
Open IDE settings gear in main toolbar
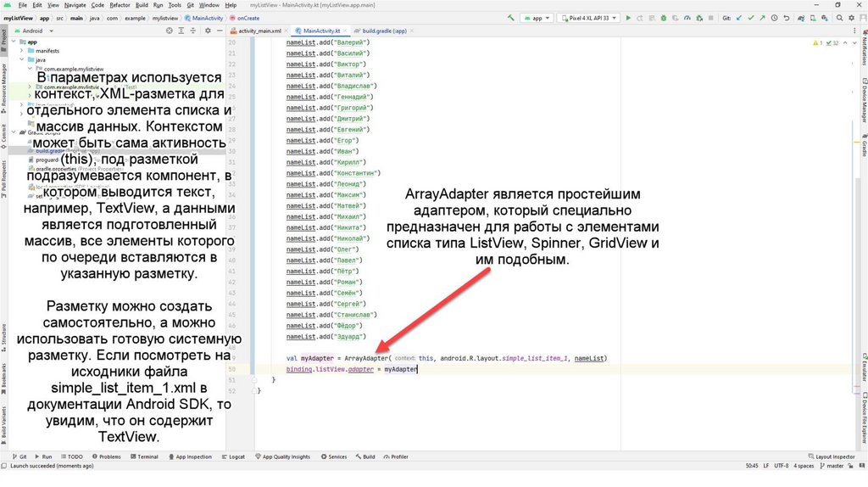[x=854, y=17]
